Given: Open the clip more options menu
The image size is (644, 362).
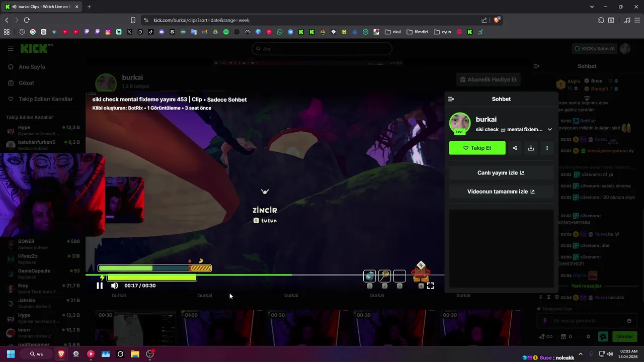Looking at the screenshot, I should pyautogui.click(x=547, y=148).
